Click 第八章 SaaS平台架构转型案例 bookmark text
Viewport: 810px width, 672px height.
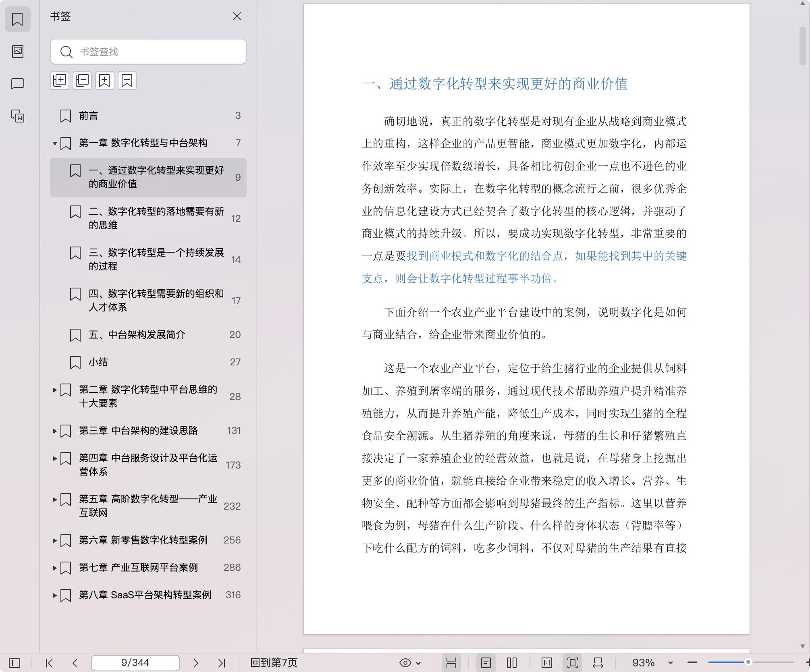[x=145, y=595]
